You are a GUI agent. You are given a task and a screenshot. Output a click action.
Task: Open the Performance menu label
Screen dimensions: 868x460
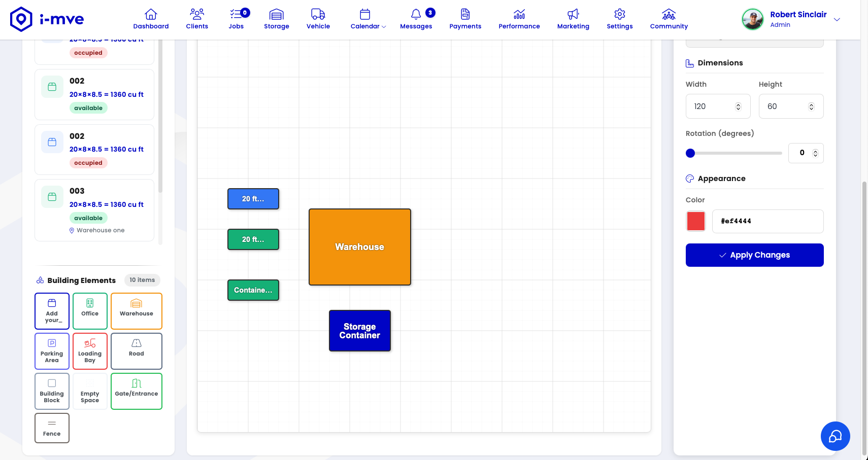[519, 26]
